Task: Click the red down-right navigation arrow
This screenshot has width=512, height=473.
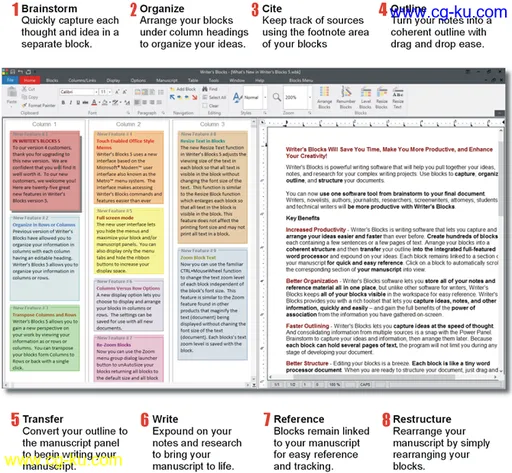Action: 195,97
